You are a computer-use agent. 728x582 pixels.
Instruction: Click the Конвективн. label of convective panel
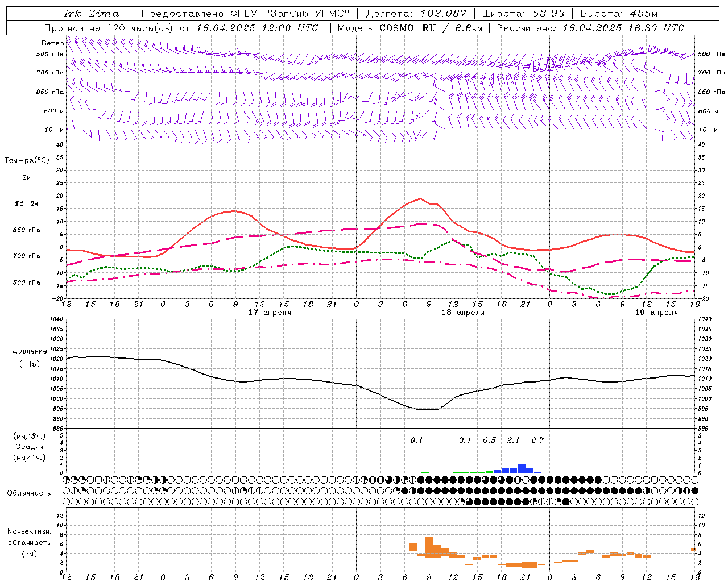(x=30, y=531)
